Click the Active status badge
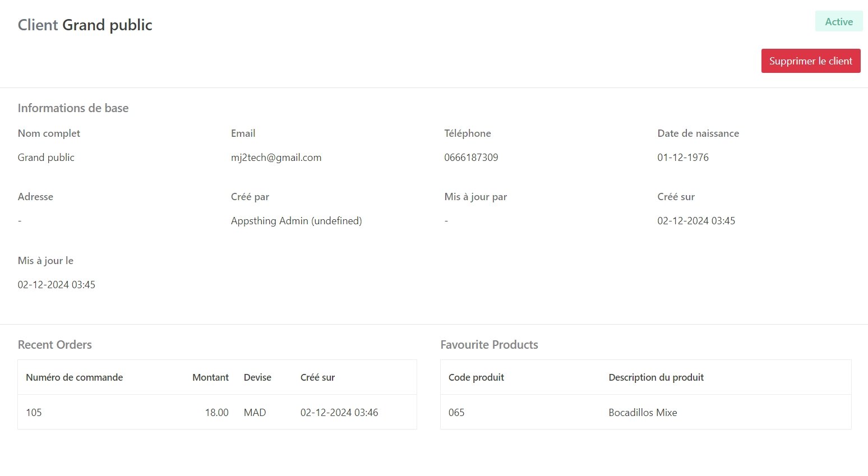The width and height of the screenshot is (868, 476). tap(838, 22)
